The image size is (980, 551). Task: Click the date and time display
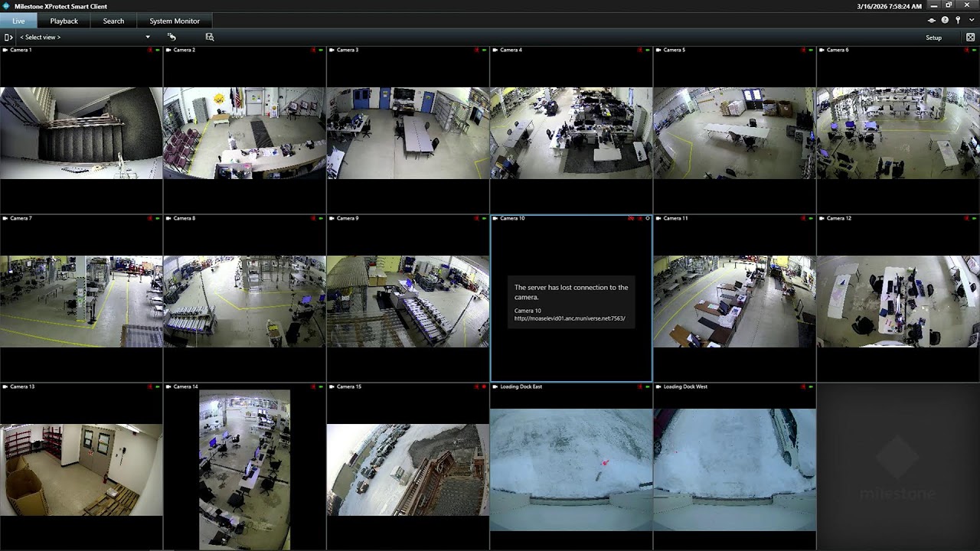[889, 6]
